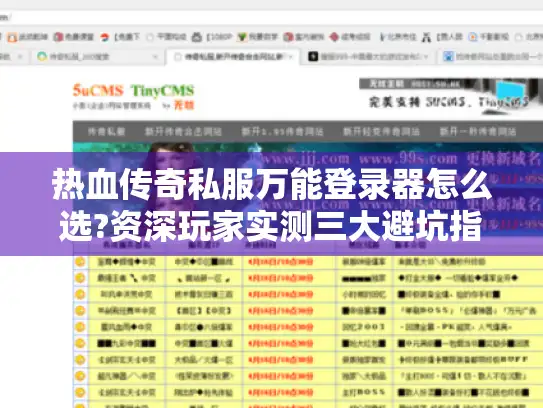
Task: Click the red-blue swirl bookmark icon
Action: click(x=104, y=37)
